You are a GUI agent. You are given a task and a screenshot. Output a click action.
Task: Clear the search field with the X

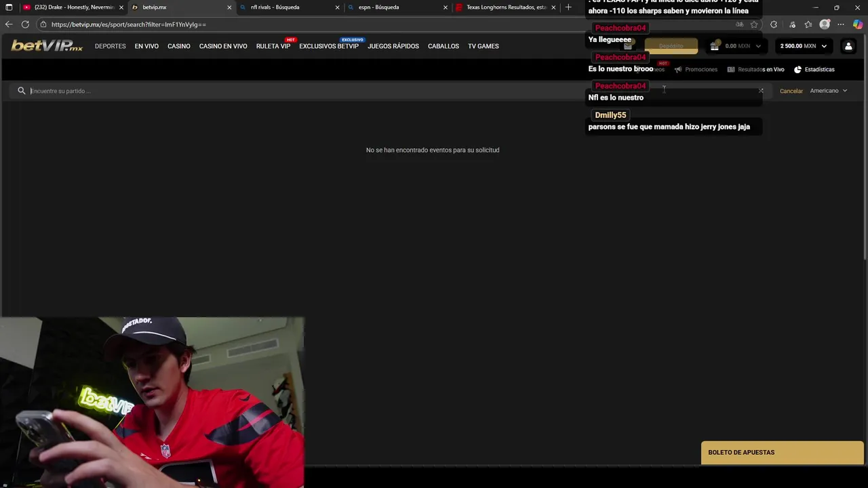[x=761, y=91]
